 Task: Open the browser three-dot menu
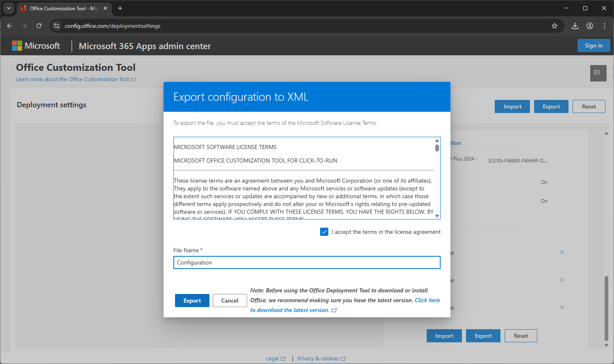605,25
